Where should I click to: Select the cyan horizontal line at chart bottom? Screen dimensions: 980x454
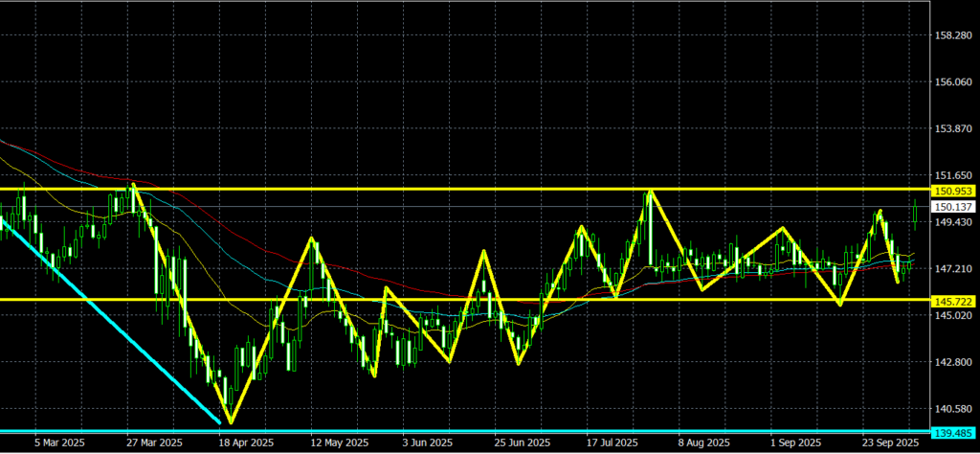(479, 432)
